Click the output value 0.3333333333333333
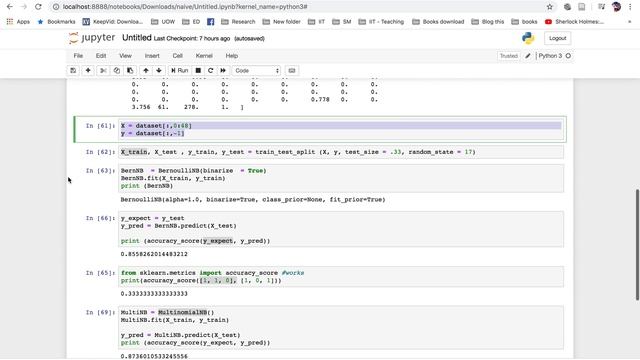640x360 pixels. point(154,293)
